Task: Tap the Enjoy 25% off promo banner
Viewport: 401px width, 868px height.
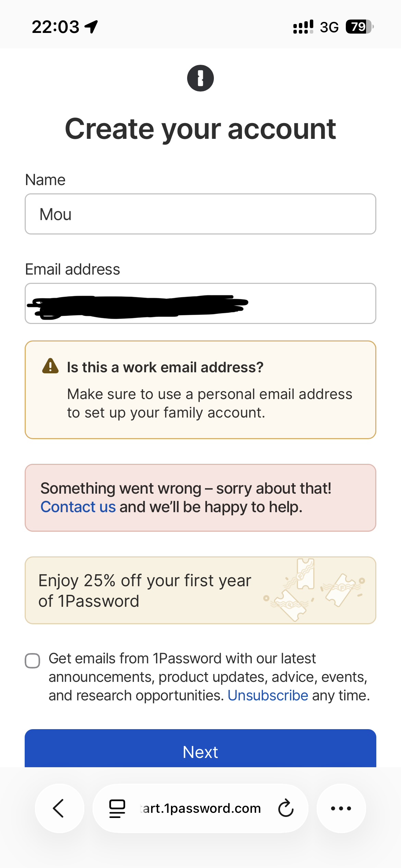Action: click(145, 590)
